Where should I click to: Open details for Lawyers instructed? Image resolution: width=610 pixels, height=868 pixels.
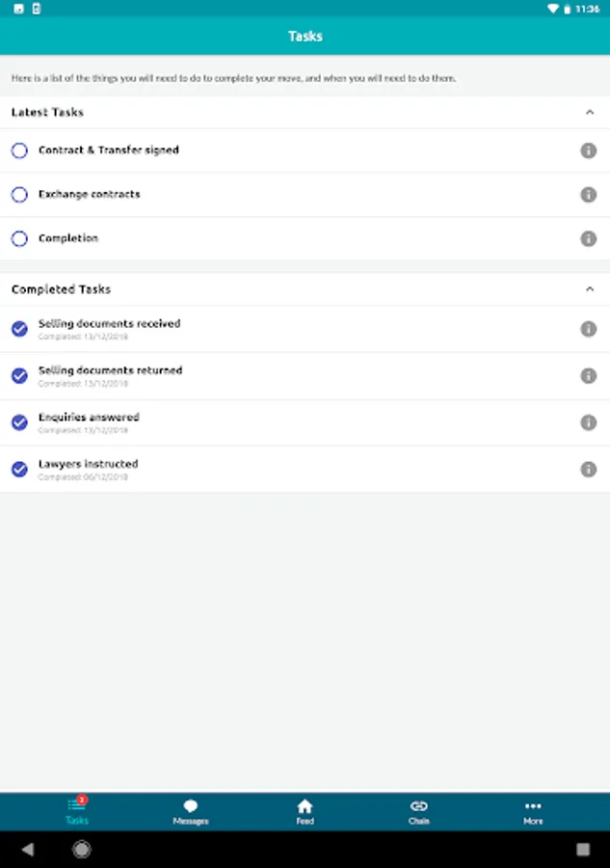coord(589,470)
